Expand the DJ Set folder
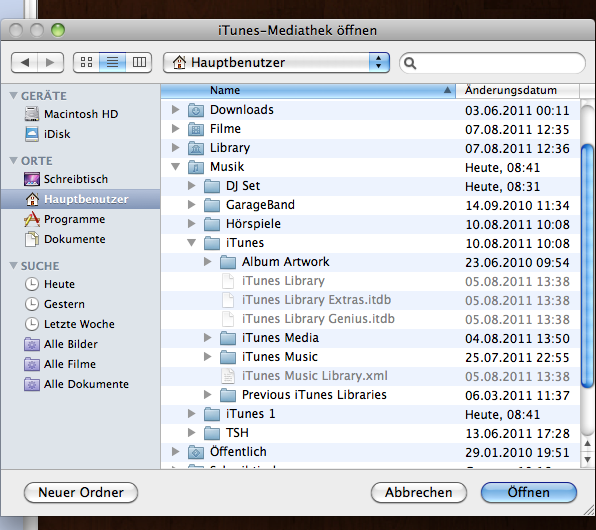Viewport: 596px width, 530px height. [191, 186]
